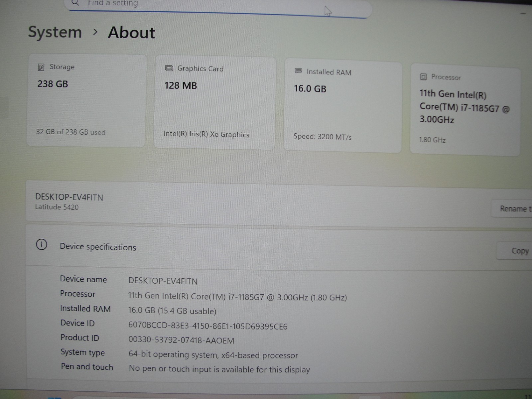This screenshot has width=532, height=399.
Task: Click 'Intel(R) Iris(R) Xe Graphics' text
Action: tap(206, 134)
